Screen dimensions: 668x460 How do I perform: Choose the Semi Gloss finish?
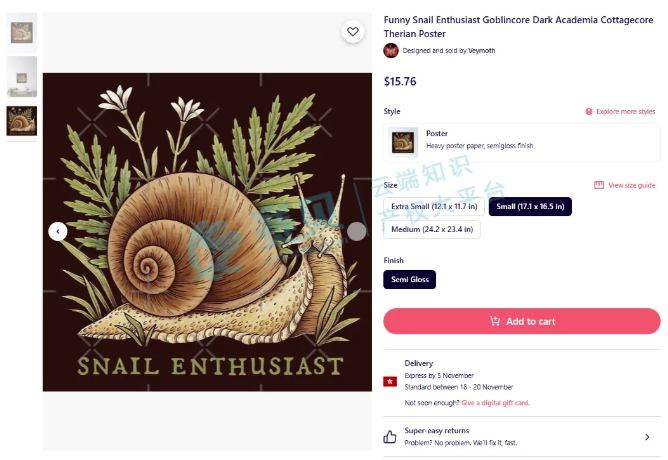410,279
